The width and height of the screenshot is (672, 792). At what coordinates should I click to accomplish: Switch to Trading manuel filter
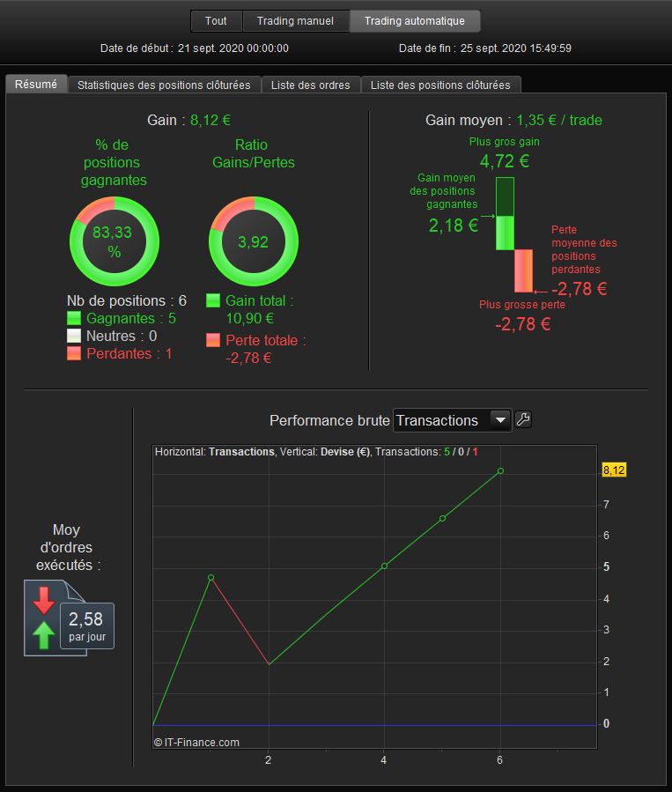point(295,21)
